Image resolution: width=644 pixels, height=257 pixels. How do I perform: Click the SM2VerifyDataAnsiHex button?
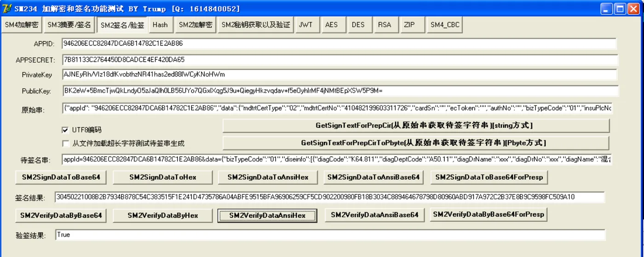click(267, 215)
